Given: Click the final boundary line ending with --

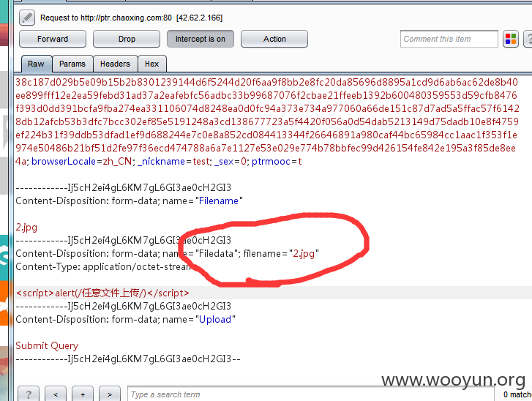Looking at the screenshot, I should click(x=128, y=359).
